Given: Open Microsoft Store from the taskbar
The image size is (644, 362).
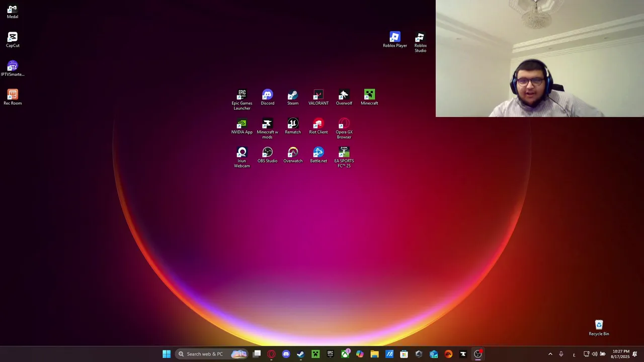Looking at the screenshot, I should point(404,354).
